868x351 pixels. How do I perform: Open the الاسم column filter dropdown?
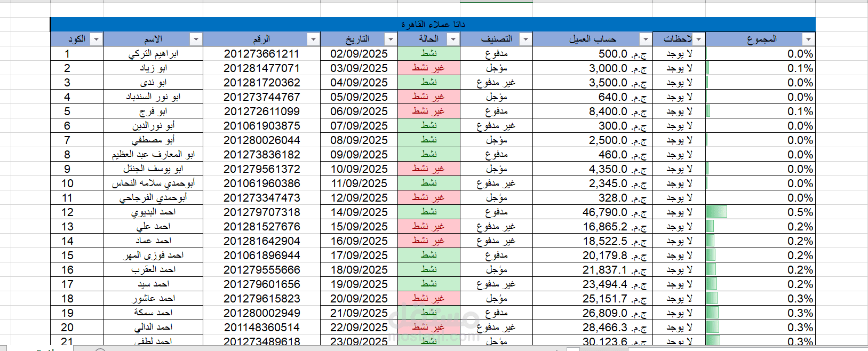196,39
